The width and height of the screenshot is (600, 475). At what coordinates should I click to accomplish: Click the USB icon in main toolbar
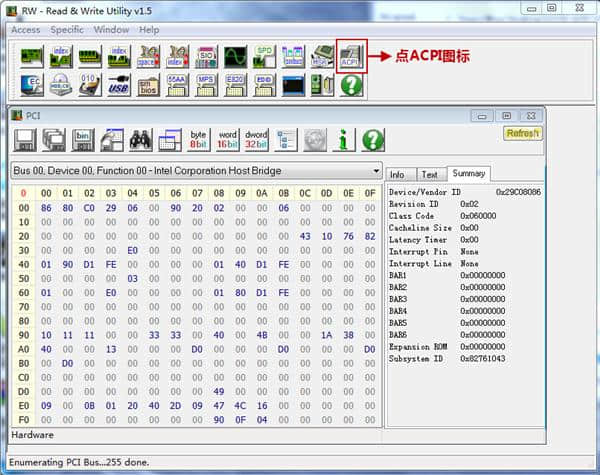[119, 85]
